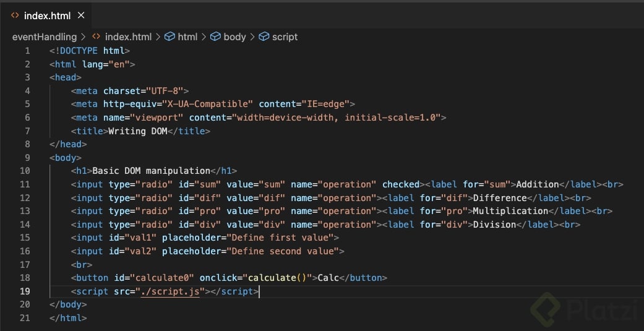Click the "calculate0" id string
Viewport: 644px width, 331px height.
[x=162, y=278]
